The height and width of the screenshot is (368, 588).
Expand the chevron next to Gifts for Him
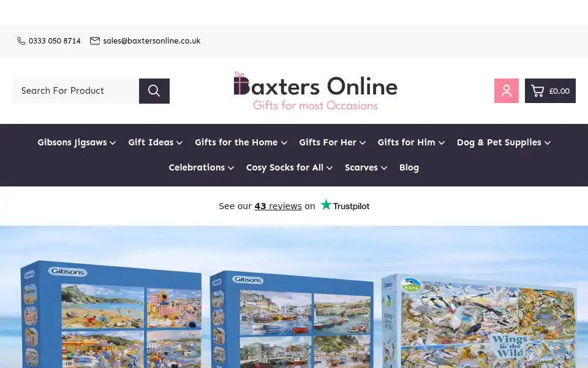pyautogui.click(x=442, y=143)
